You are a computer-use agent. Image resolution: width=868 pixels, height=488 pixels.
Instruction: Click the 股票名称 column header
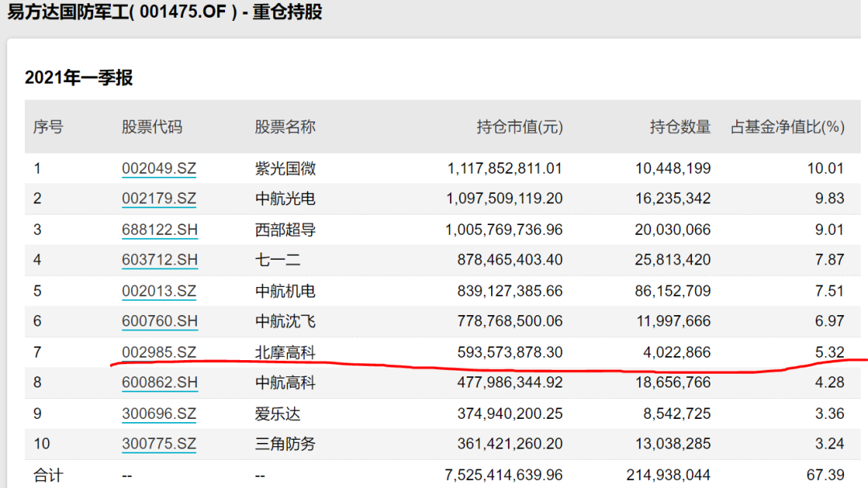(x=285, y=127)
